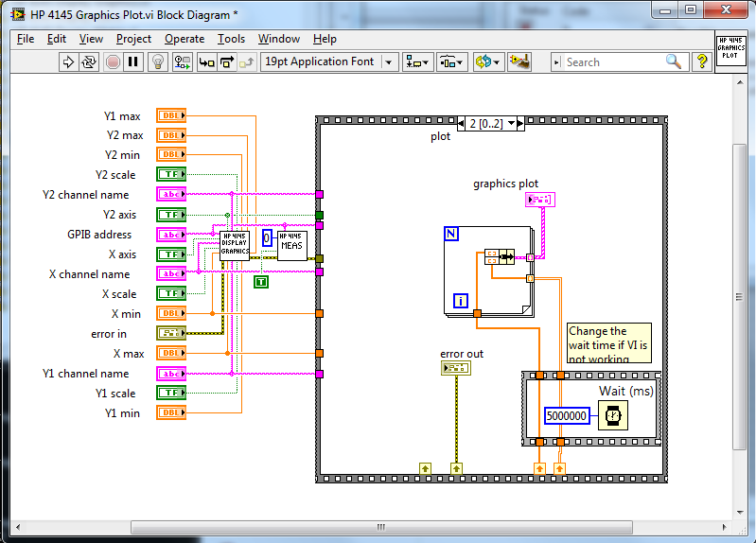Open the frame selector 2 [0..2] dropdown
The width and height of the screenshot is (756, 543).
click(491, 124)
